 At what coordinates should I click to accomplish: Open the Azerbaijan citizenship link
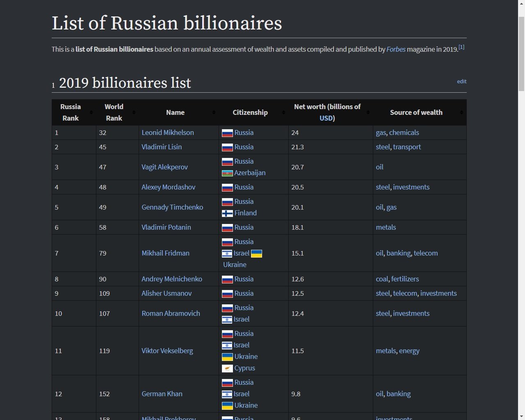click(x=250, y=173)
